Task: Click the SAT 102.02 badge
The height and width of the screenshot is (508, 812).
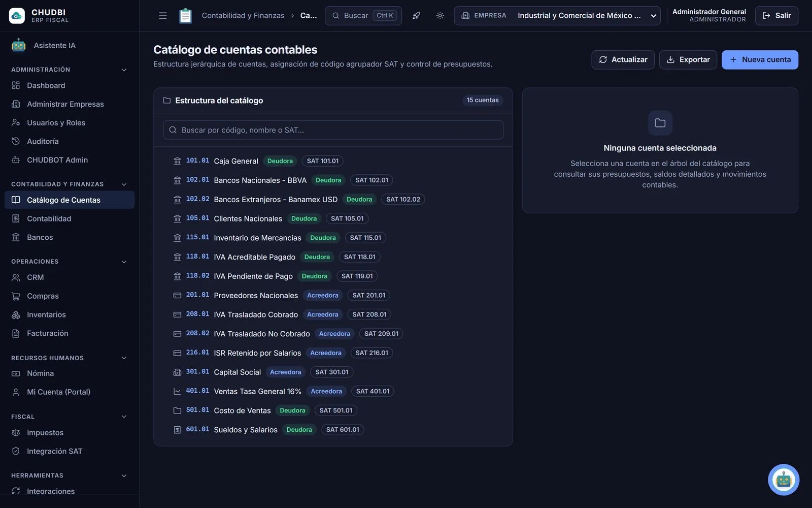Action: 403,199
